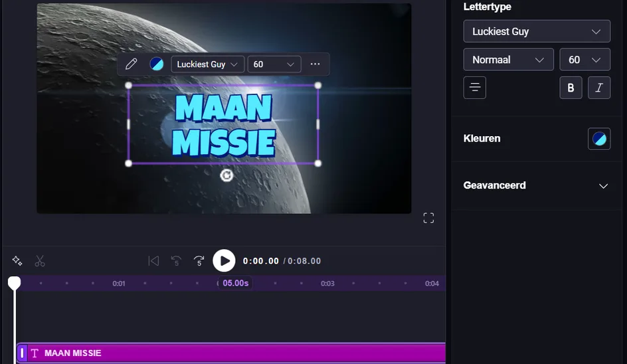Open Luckiest Guy font dropdown in floating toolbar
Image resolution: width=627 pixels, height=364 pixels.
(207, 64)
